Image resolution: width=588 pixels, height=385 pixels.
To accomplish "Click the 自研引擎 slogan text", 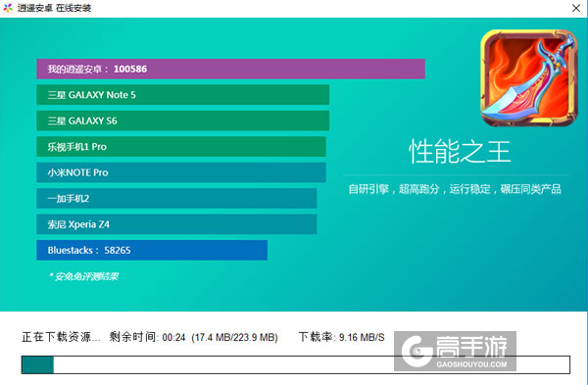I will pyautogui.click(x=455, y=189).
